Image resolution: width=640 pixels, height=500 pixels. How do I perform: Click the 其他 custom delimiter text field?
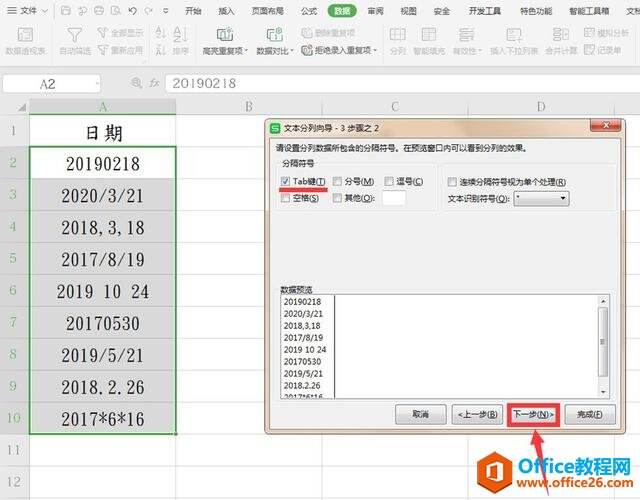point(393,198)
